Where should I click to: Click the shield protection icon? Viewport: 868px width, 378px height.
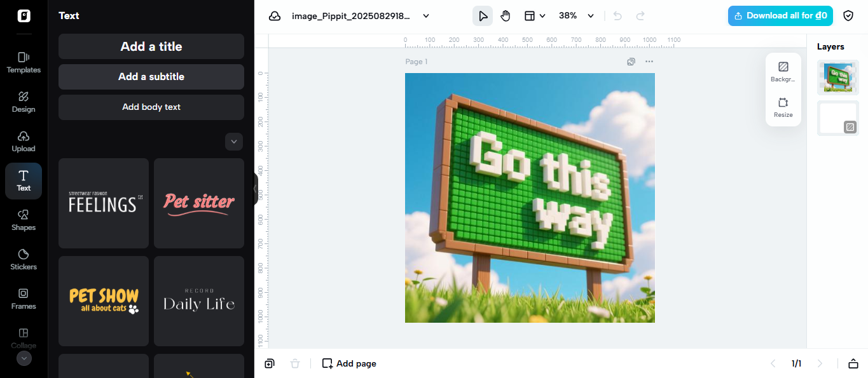click(848, 16)
